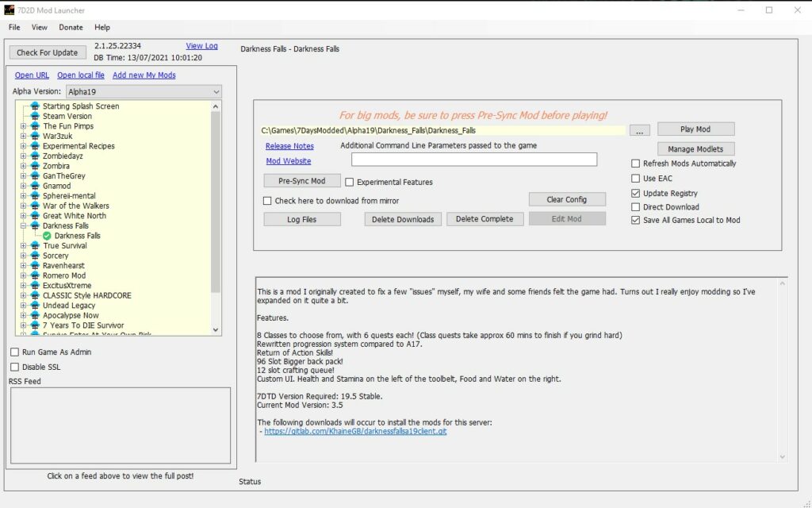Open the View Log link
This screenshot has width=812, height=508.
click(201, 46)
